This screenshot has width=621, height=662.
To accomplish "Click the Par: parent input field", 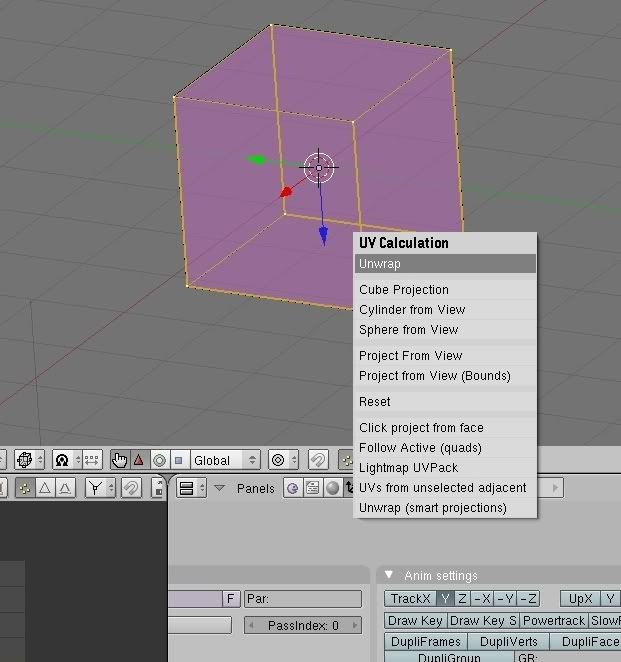I will tap(303, 599).
